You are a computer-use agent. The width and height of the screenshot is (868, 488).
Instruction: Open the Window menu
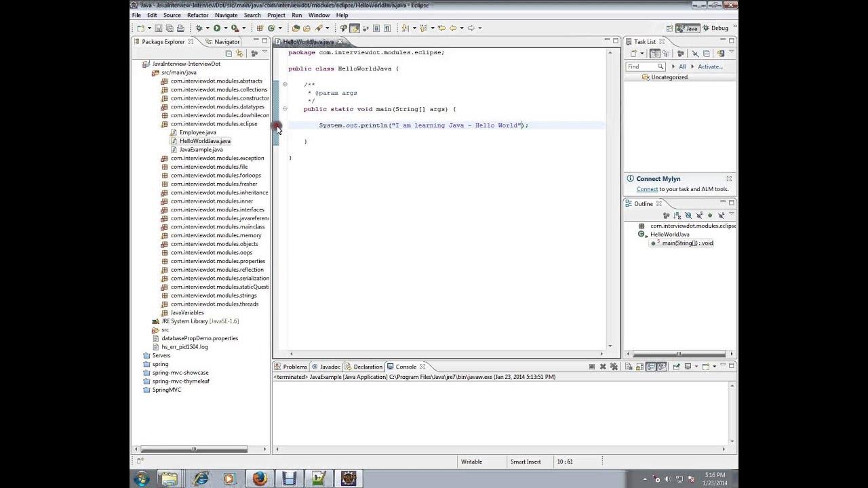319,15
